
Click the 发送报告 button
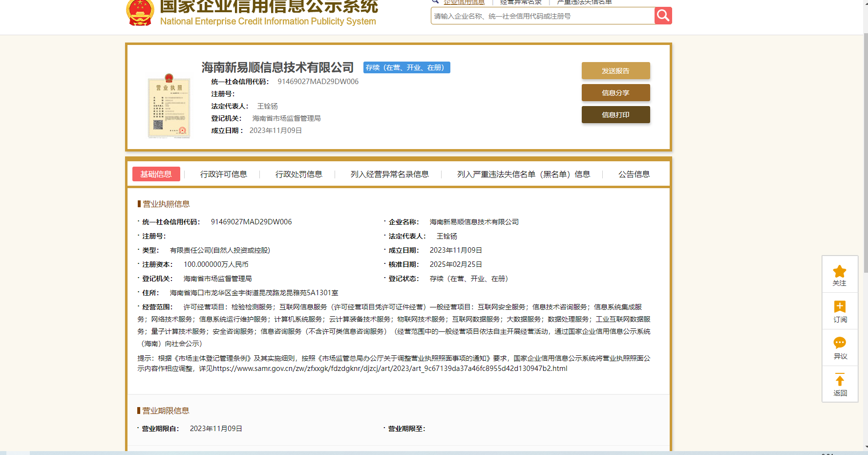(615, 71)
